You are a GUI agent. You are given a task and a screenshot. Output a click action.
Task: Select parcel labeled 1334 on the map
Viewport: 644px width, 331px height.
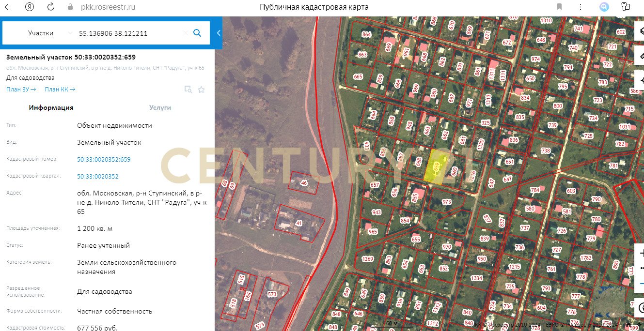476,278
